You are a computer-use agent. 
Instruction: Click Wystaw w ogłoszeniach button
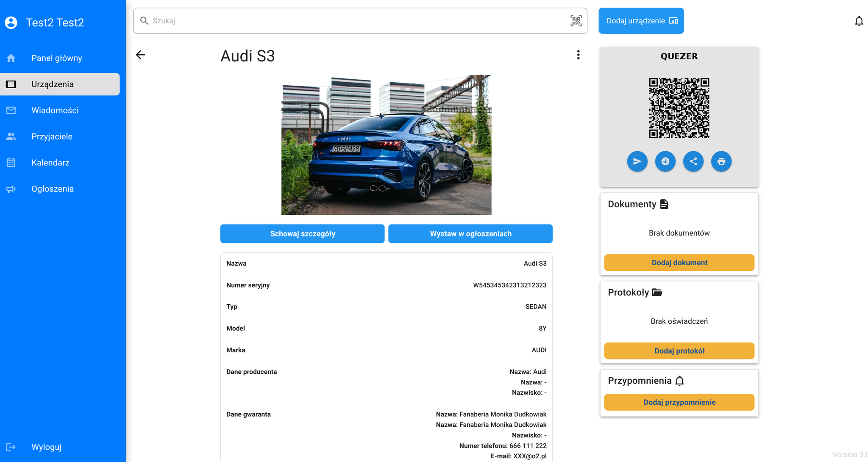[470, 234]
